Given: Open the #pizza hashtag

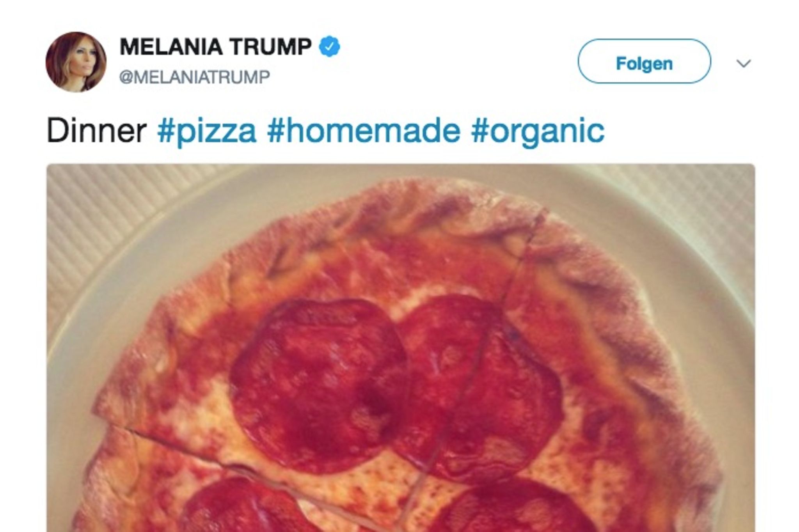Looking at the screenshot, I should [x=207, y=131].
